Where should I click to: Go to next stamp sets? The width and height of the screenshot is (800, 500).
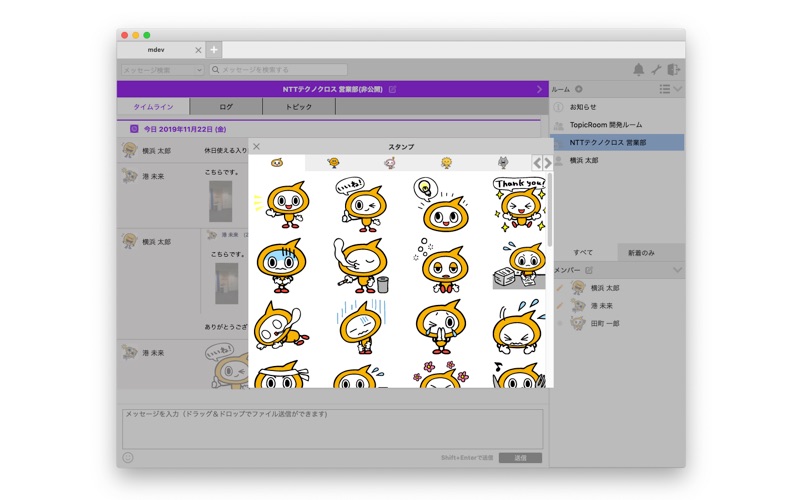tap(548, 163)
